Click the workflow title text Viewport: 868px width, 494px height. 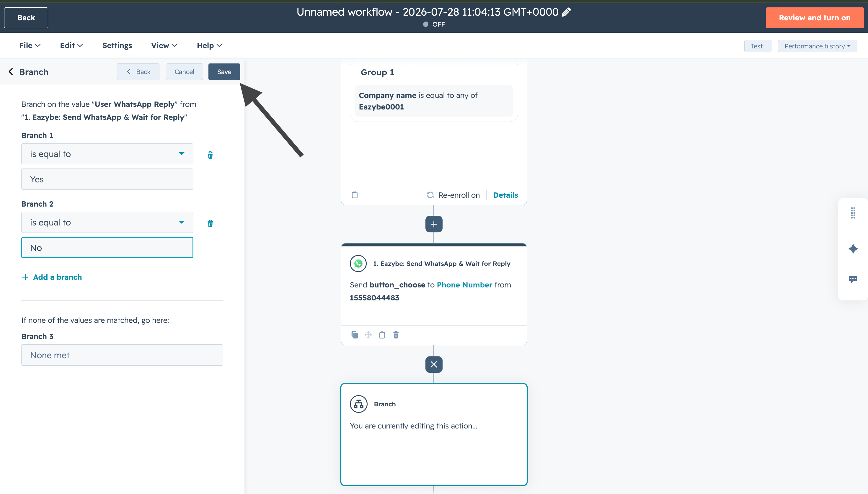coord(427,12)
